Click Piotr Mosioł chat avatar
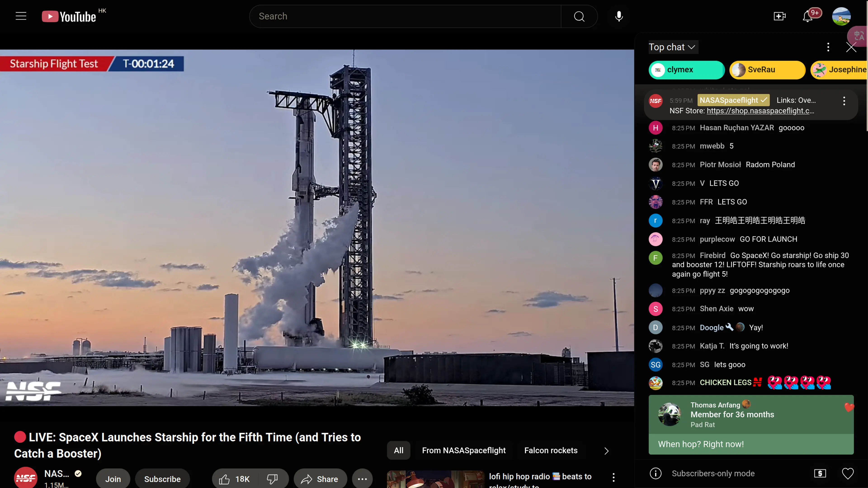868x488 pixels. (x=655, y=165)
